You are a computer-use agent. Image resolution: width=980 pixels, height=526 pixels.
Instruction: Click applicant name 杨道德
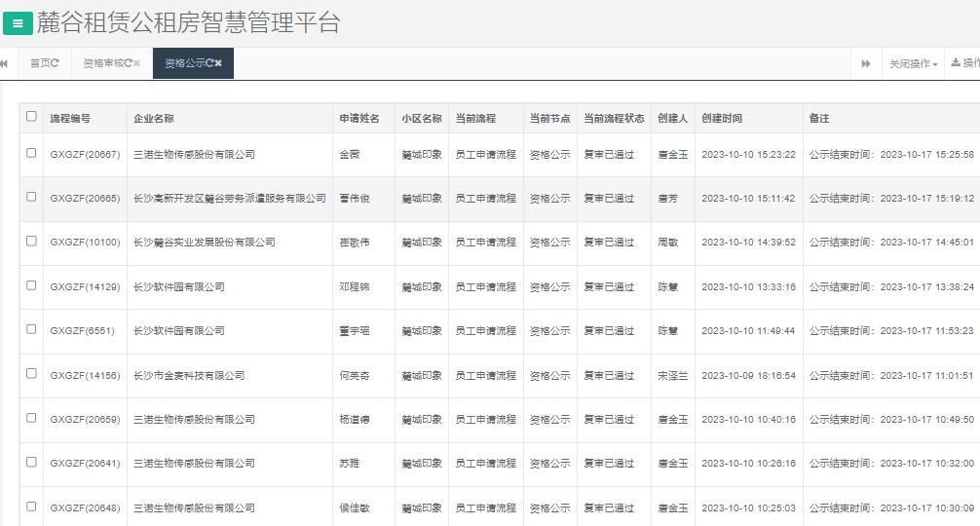355,419
